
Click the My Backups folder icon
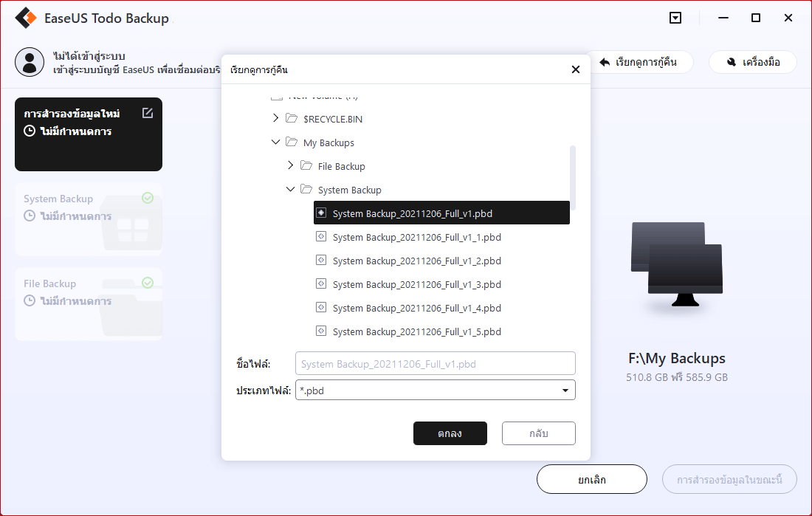pos(292,142)
